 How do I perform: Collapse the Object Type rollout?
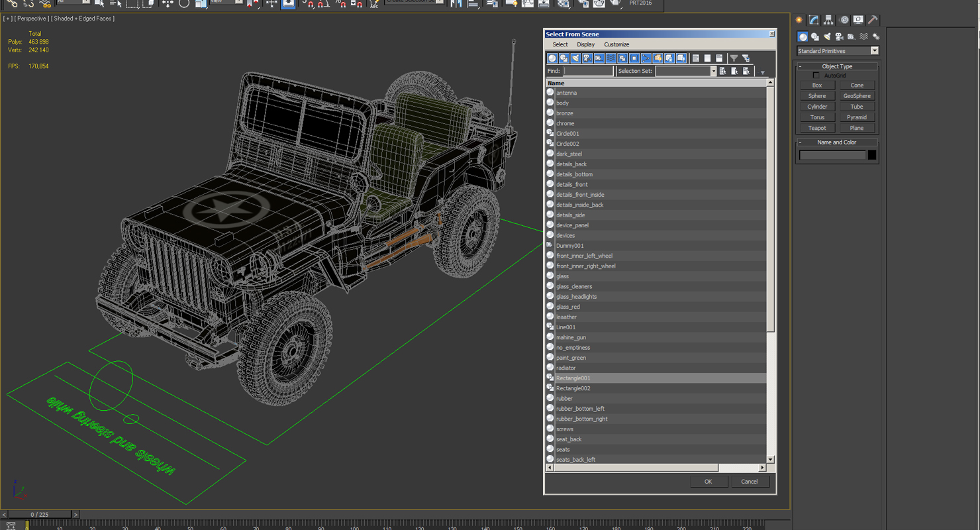tap(837, 66)
